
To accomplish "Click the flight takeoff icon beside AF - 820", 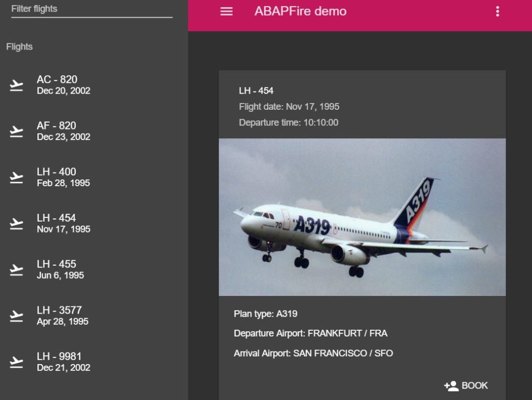I will coord(16,131).
